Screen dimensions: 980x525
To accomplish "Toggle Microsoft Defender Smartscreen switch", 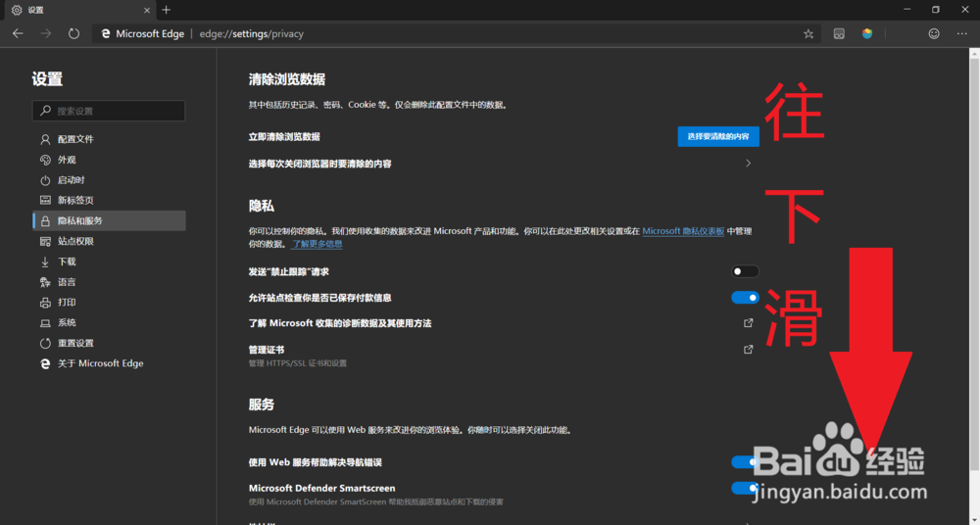I will click(745, 488).
